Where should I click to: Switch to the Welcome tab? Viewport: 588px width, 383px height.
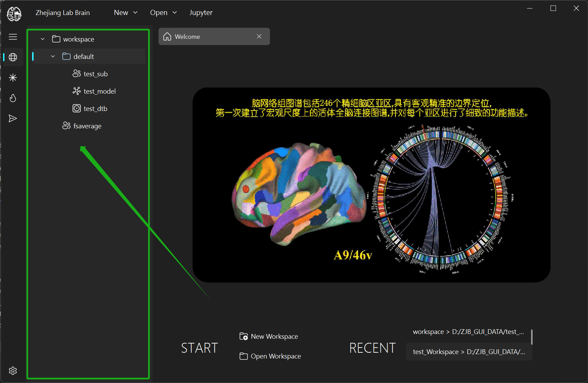214,36
